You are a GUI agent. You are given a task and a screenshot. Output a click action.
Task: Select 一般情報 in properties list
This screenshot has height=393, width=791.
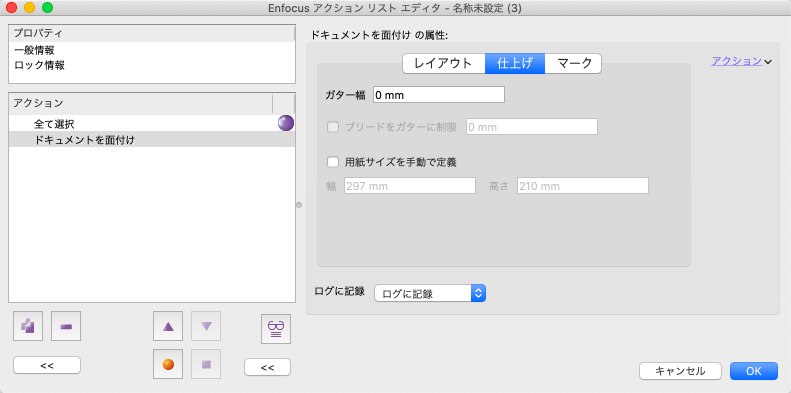tap(151, 50)
